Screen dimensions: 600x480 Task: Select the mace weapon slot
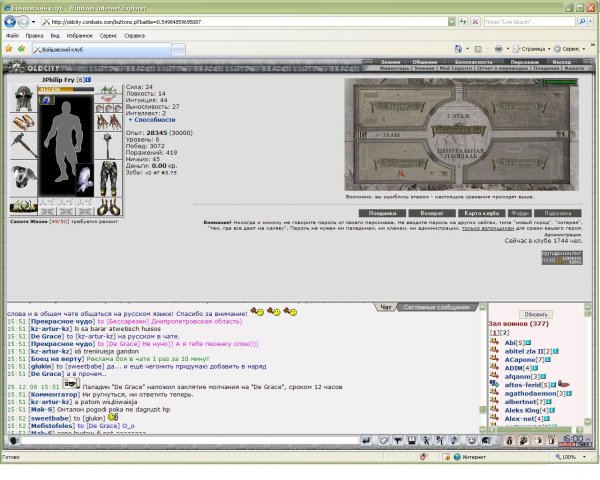(109, 145)
